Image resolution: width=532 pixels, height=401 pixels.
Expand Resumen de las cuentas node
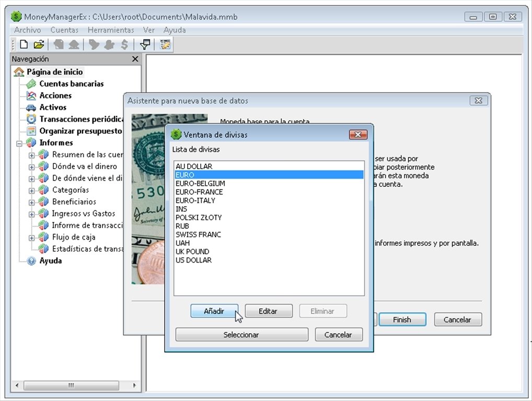click(31, 155)
